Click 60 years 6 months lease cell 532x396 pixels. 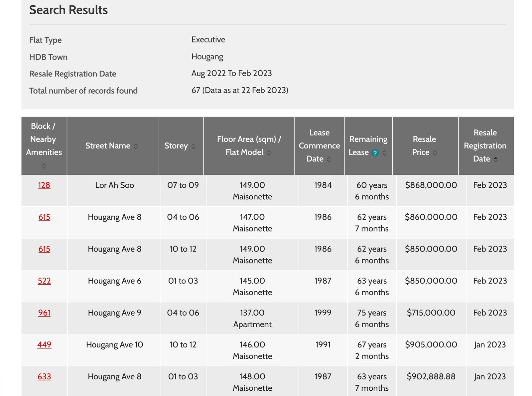(x=372, y=191)
